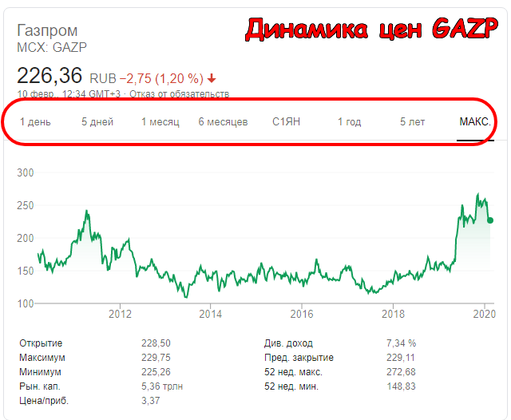Click the opening value '228,50'
Viewport: 511px width, 420px height.
point(156,343)
